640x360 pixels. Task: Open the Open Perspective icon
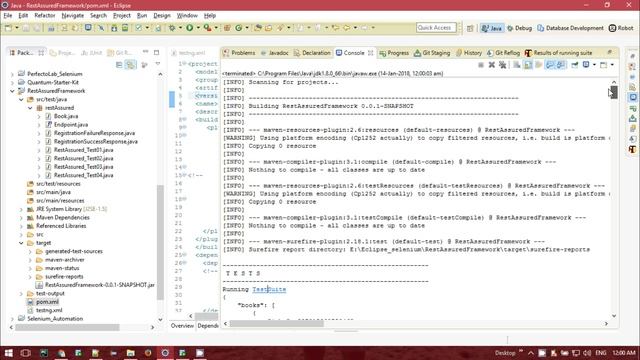470,28
